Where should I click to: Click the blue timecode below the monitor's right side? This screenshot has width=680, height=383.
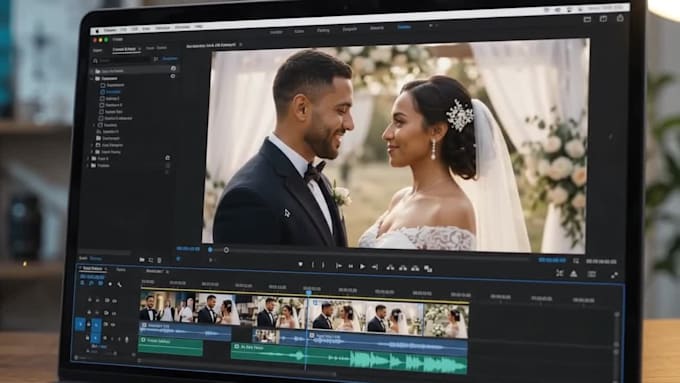pos(552,260)
